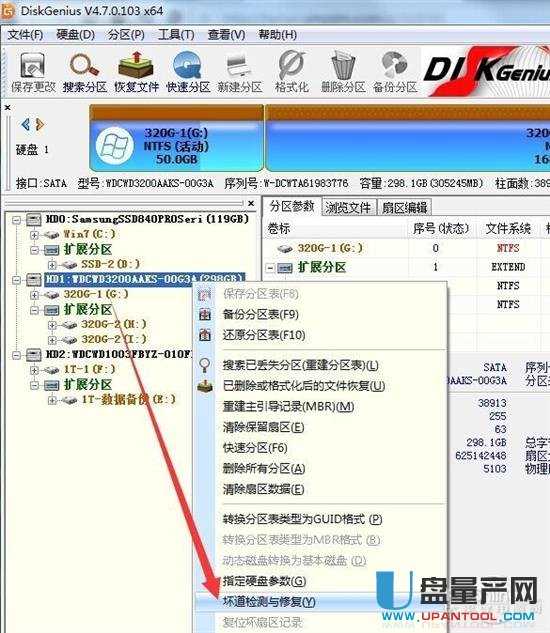Go to next disk with right arrow
Screen dimensions: 550x633
(40, 124)
